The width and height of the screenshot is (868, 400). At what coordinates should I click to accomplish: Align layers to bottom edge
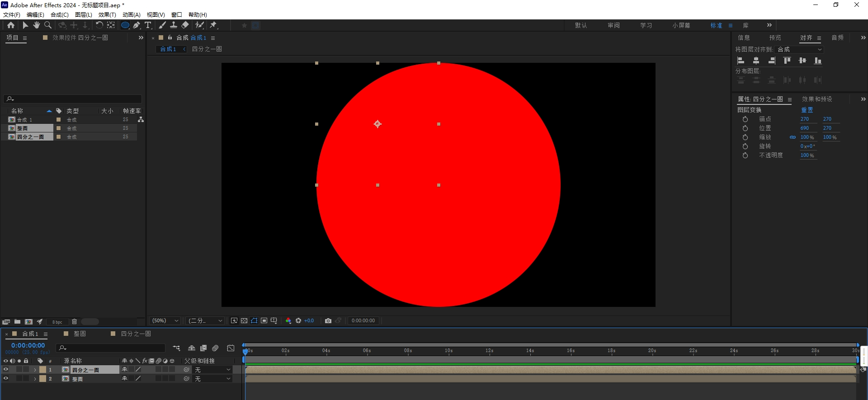818,61
